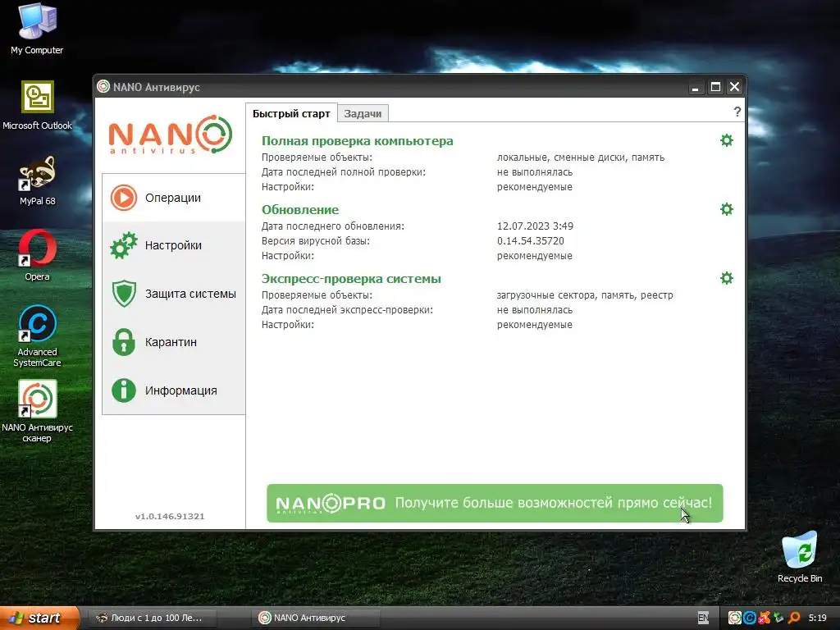
Task: Start Полная проверка компьютера scan
Action: click(x=358, y=141)
